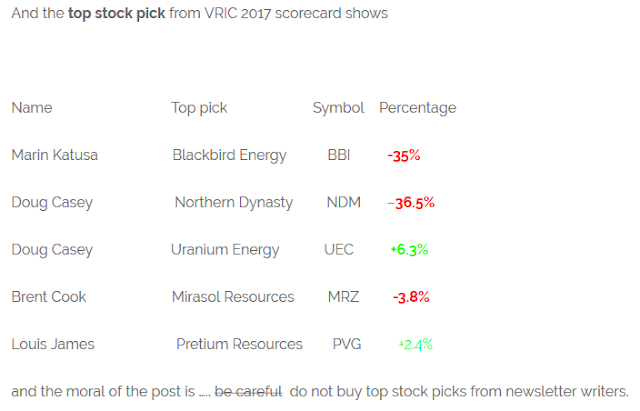Click the PVG stock symbol
The height and width of the screenshot is (411, 640).
coord(347,344)
